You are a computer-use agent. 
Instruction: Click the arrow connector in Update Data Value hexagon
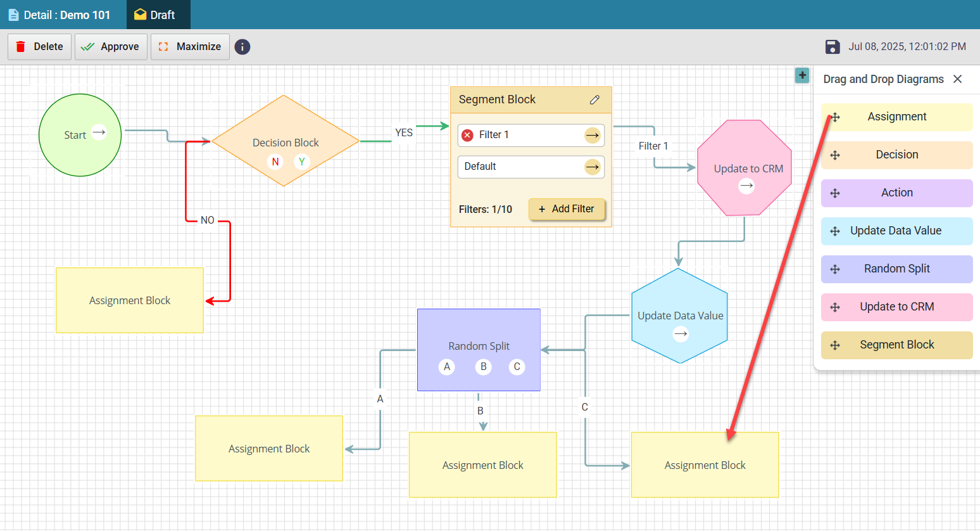point(681,334)
